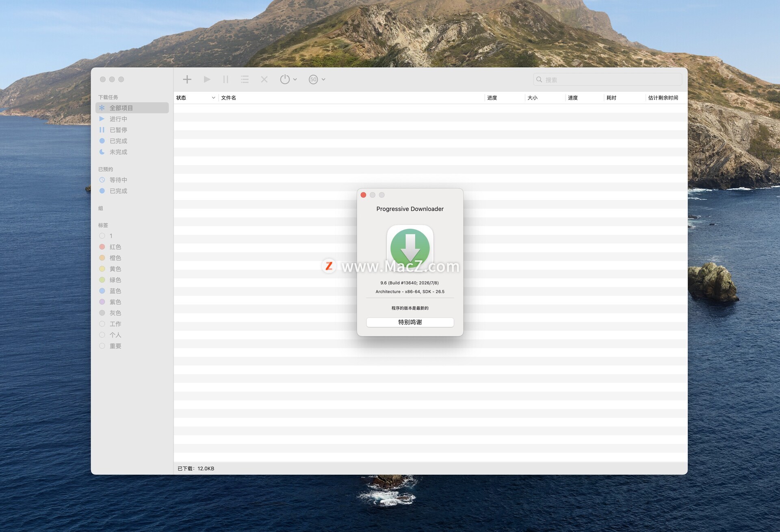Sort by the 大小 column header
This screenshot has width=780, height=532.
(x=545, y=98)
